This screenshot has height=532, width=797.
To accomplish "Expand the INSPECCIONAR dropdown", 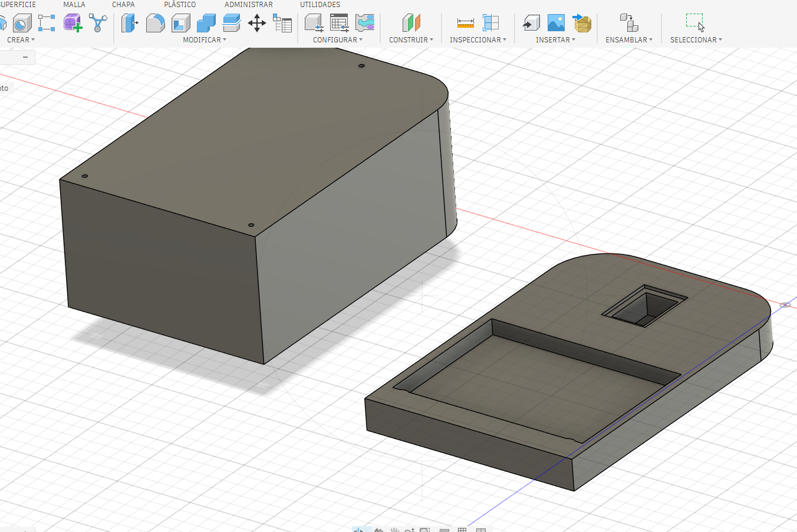I will coord(478,40).
